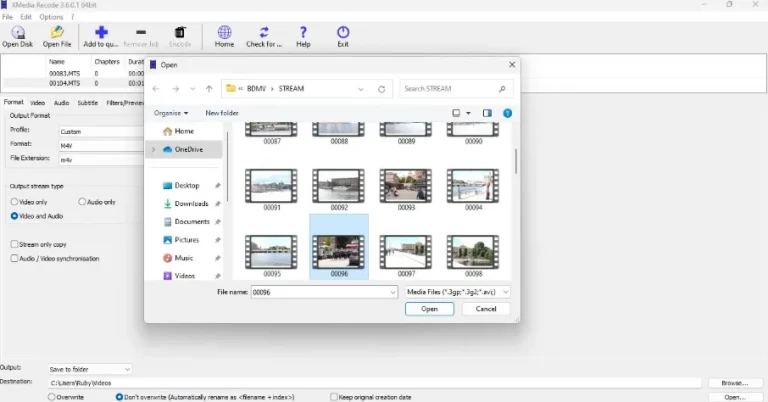Expand the OneDrive tree node
768x402 pixels.
(153, 149)
